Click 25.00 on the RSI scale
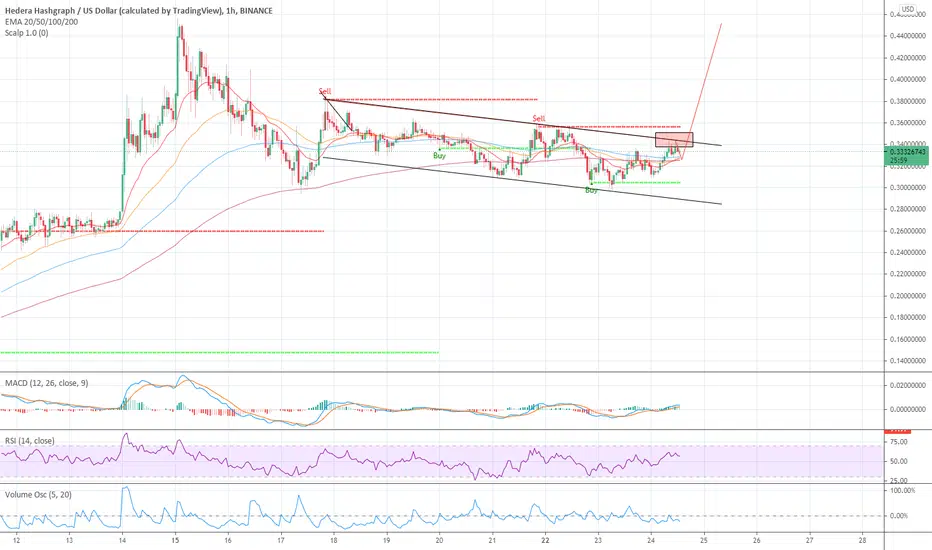The image size is (932, 550). tap(899, 480)
